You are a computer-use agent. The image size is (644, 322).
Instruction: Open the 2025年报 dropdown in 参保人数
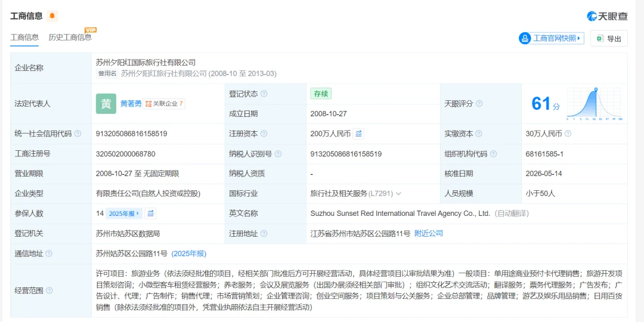124,213
